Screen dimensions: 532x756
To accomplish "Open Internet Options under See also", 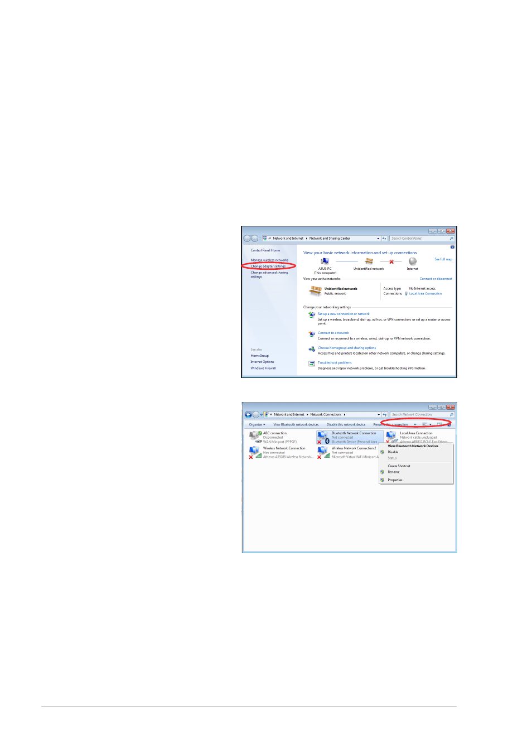I will (x=262, y=362).
